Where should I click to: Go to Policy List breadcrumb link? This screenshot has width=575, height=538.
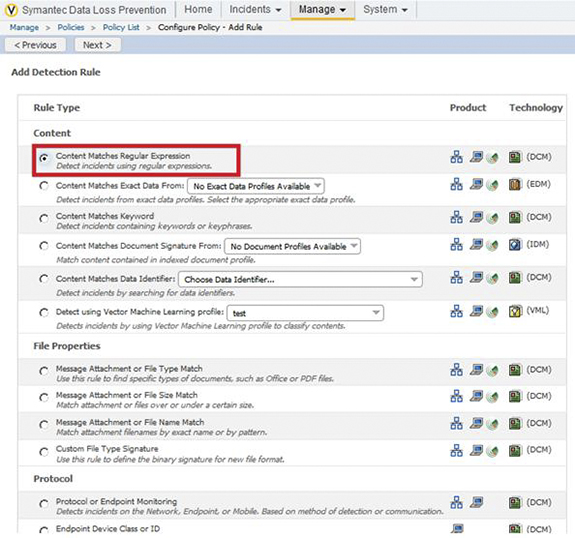(121, 28)
